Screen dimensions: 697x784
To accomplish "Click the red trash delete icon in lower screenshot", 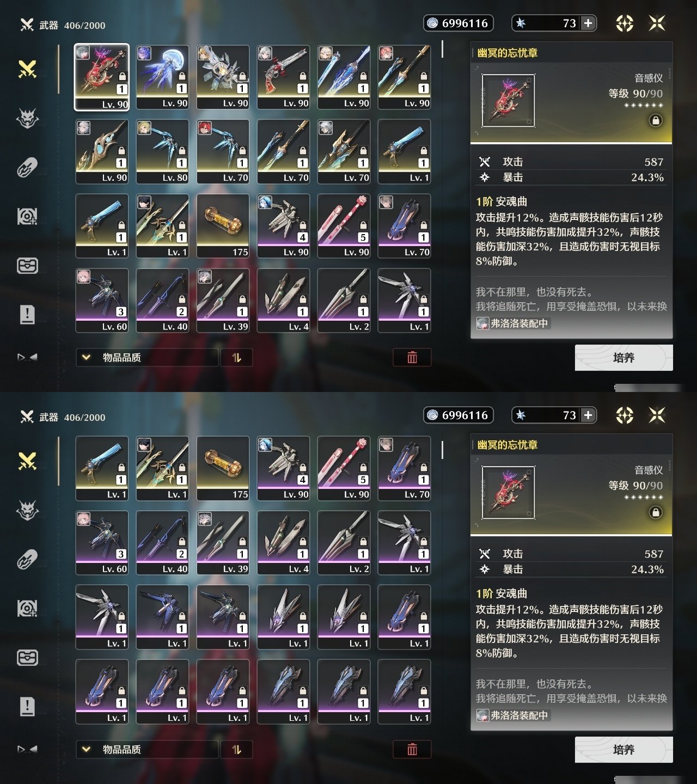I will pyautogui.click(x=412, y=750).
